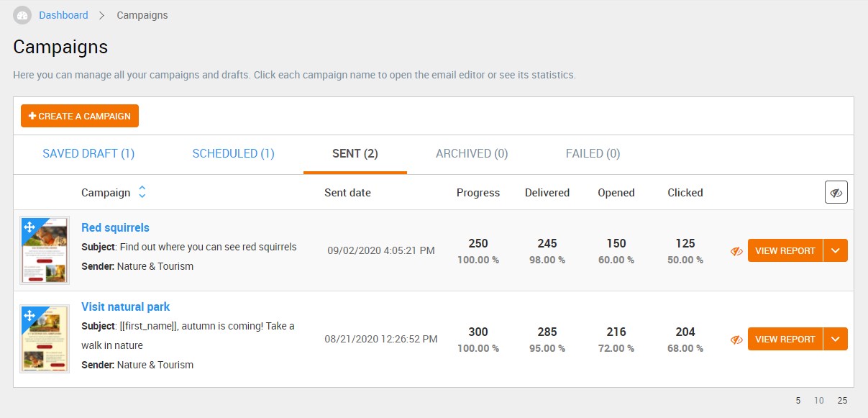Show 25 campaigns per page

tap(842, 401)
